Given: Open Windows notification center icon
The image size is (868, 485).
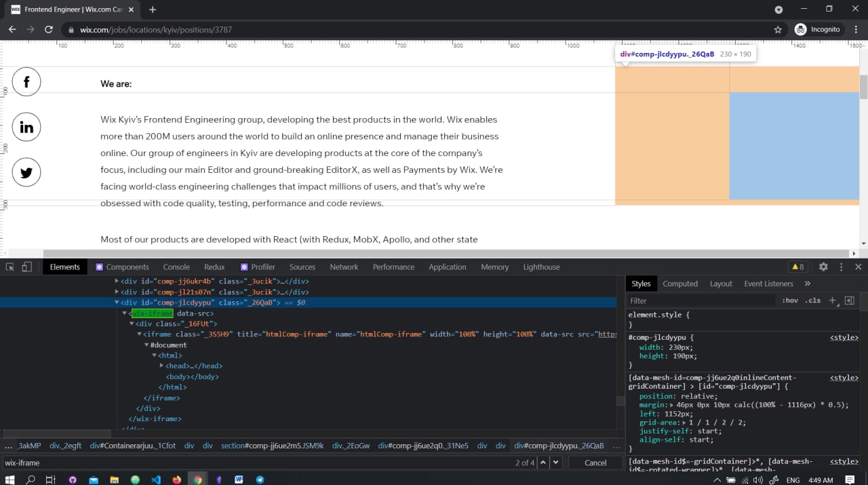Looking at the screenshot, I should tap(850, 480).
